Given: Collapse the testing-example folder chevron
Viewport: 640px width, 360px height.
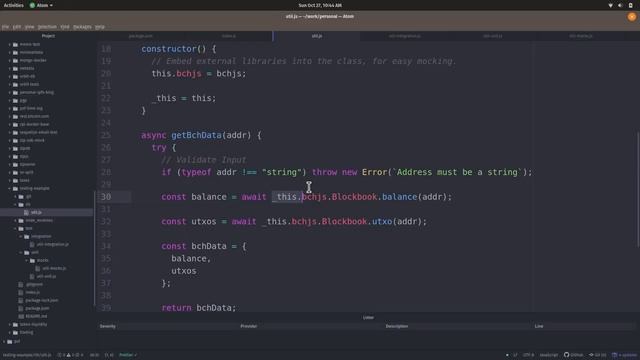Looking at the screenshot, I should click(x=10, y=188).
